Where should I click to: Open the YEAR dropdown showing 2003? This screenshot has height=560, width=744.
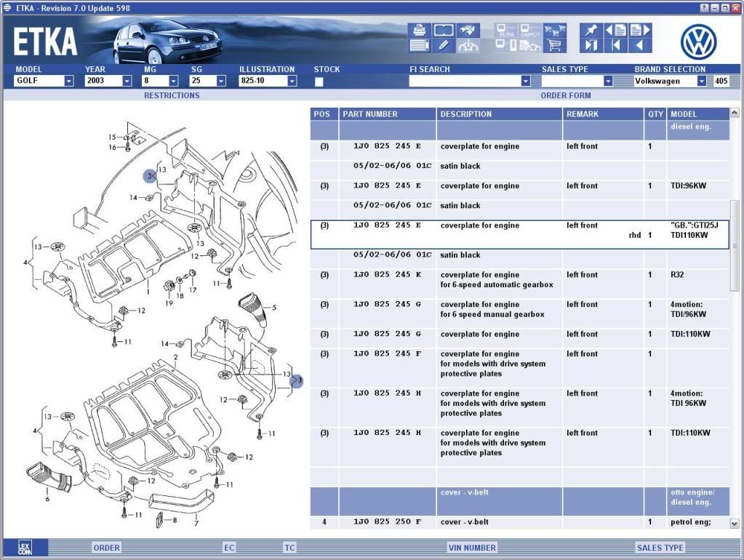(x=127, y=81)
